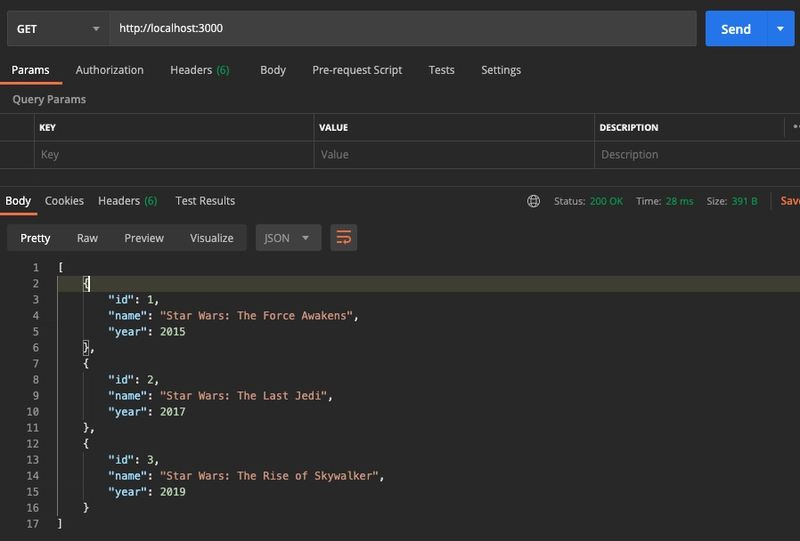Screen dimensions: 800x541
Task: Open the three-dots column options icon
Action: [796, 127]
